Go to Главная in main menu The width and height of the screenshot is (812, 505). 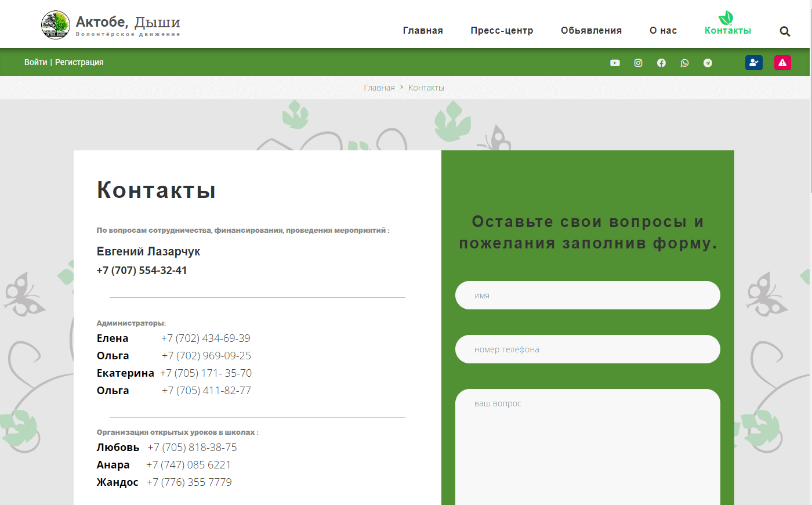click(x=423, y=31)
